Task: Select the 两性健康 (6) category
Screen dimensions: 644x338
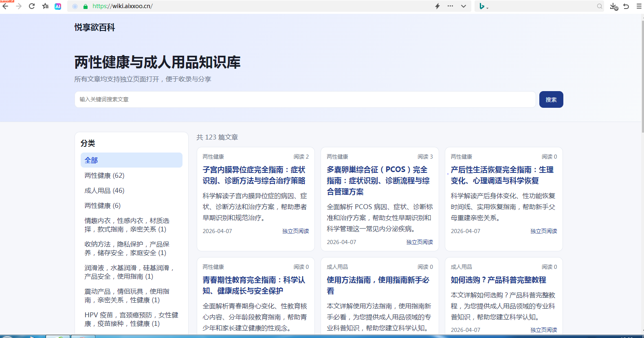Action: click(x=132, y=205)
